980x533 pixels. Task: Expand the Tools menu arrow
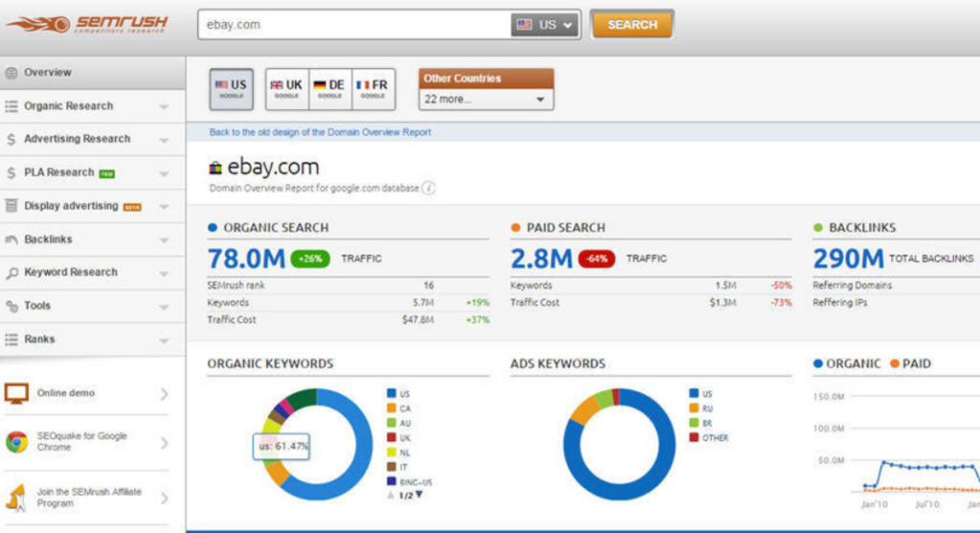[x=164, y=307]
